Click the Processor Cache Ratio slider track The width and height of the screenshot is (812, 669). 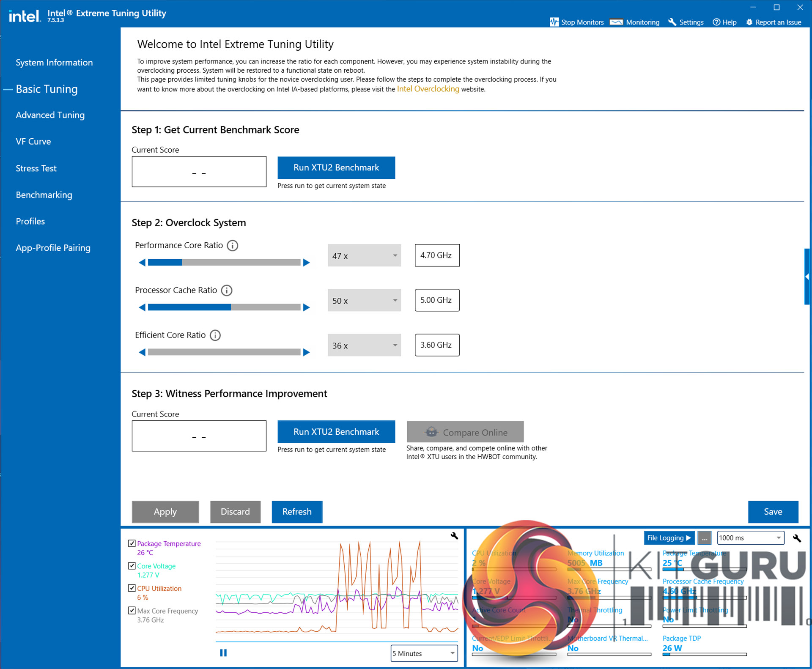click(x=224, y=307)
